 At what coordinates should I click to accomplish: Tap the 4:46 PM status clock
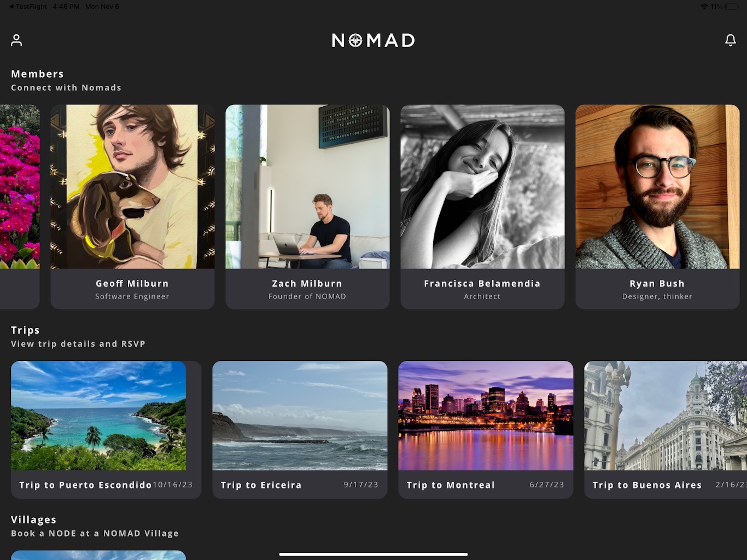pos(66,6)
